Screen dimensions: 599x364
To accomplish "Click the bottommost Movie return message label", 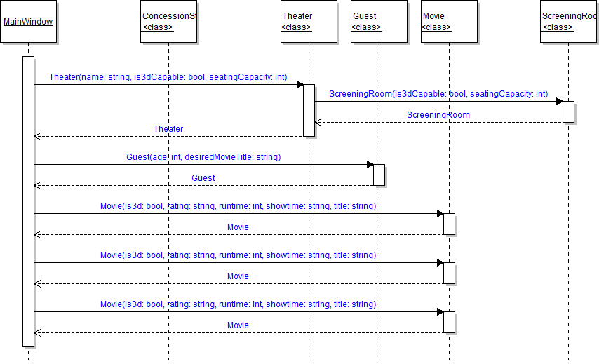I will [x=238, y=325].
